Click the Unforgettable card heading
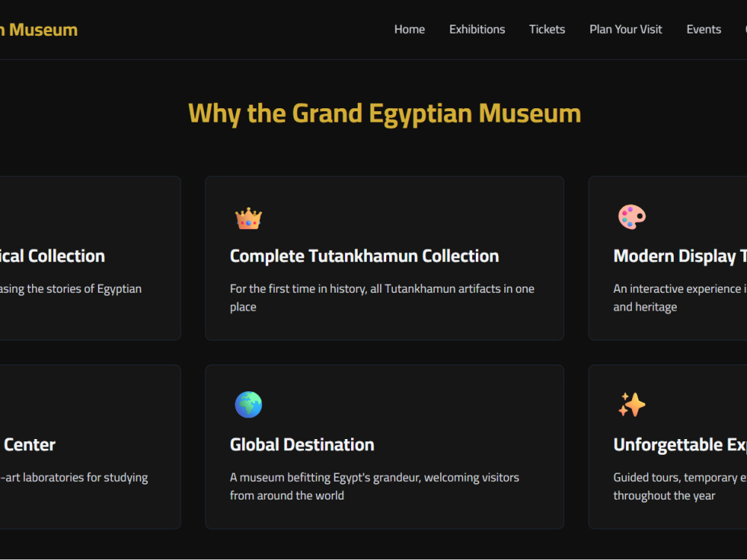Viewport: 747px width, 560px height. tap(680, 445)
